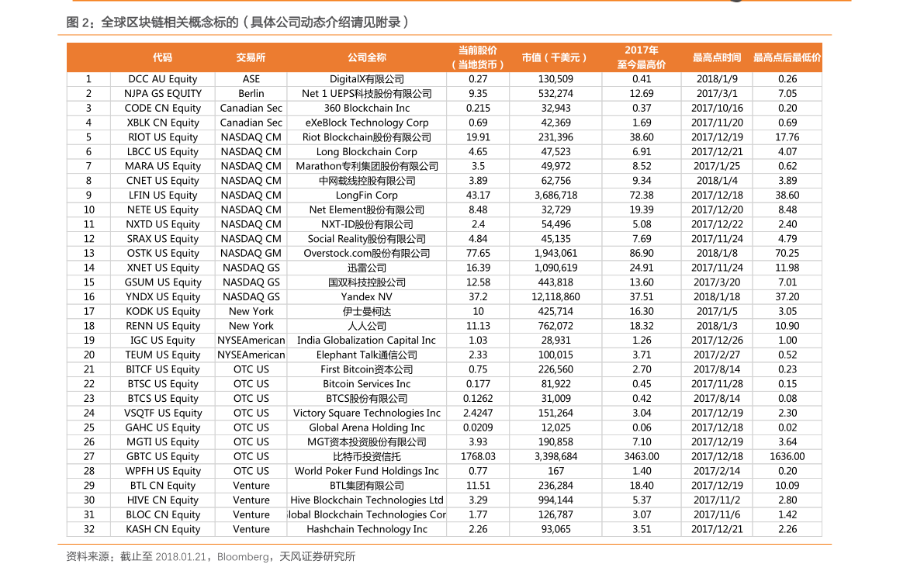924x578 pixels.
Task: Click the 代码 column header
Action: [x=162, y=57]
